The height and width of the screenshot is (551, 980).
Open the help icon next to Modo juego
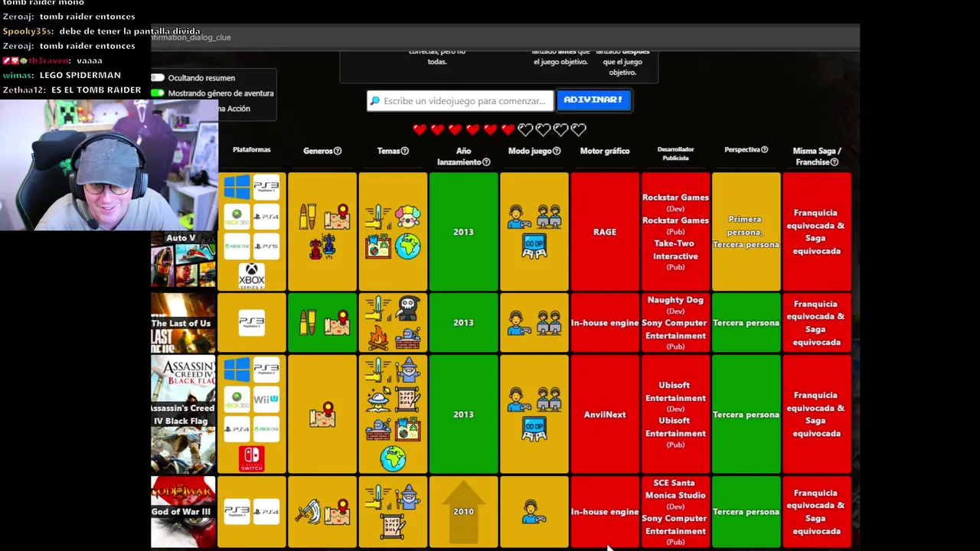[x=557, y=151]
